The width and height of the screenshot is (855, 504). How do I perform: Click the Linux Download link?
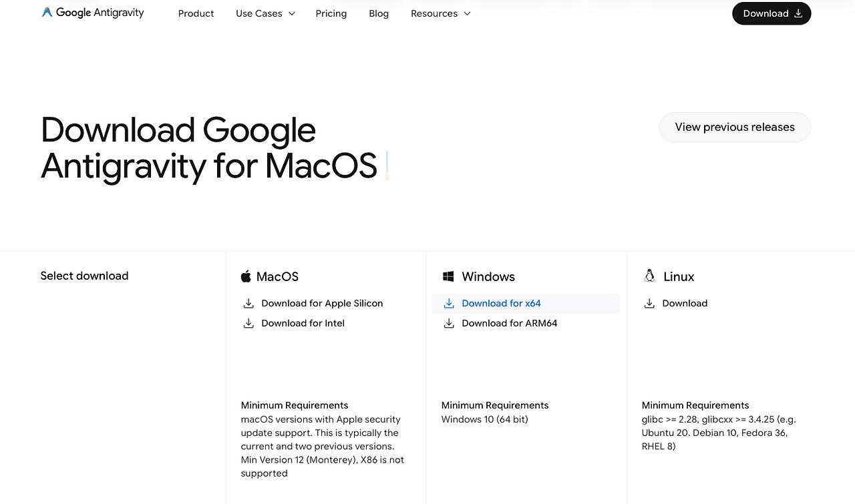[685, 303]
